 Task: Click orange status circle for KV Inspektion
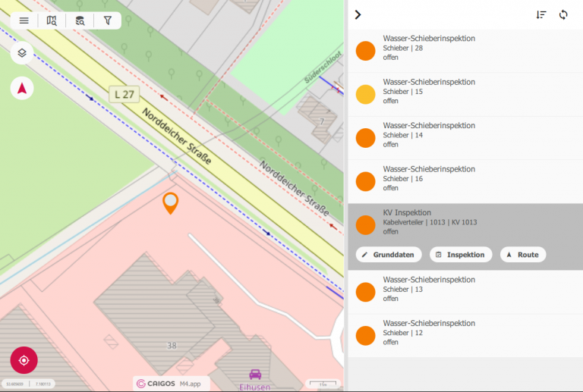365,225
